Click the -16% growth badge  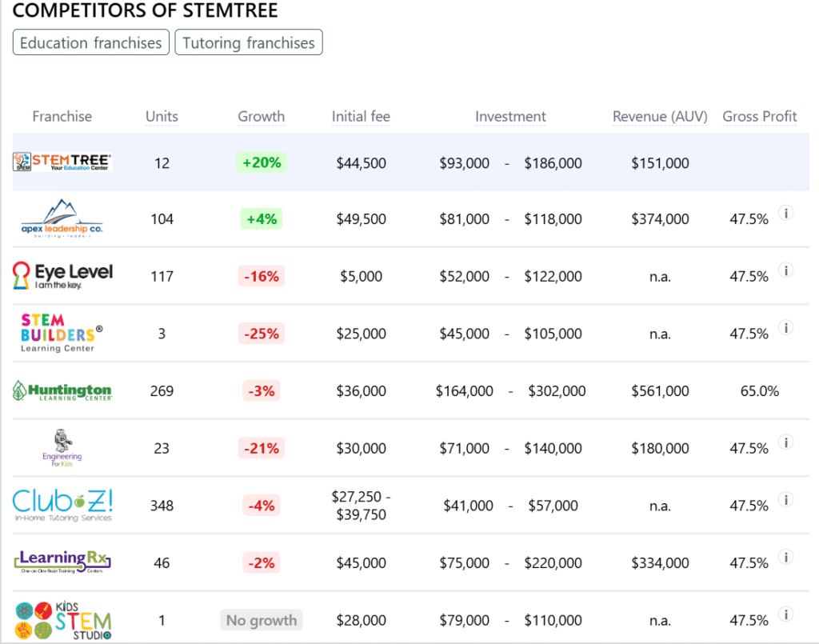tap(262, 276)
